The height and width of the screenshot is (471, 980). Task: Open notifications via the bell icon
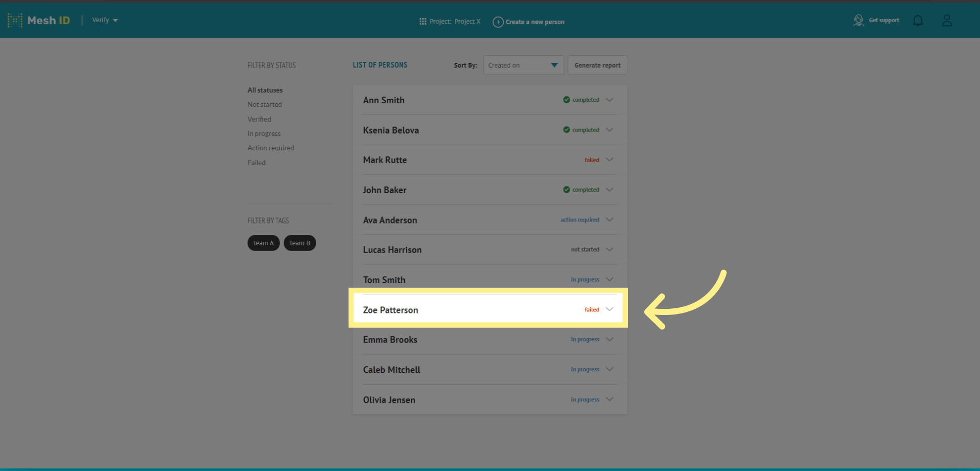pos(919,20)
